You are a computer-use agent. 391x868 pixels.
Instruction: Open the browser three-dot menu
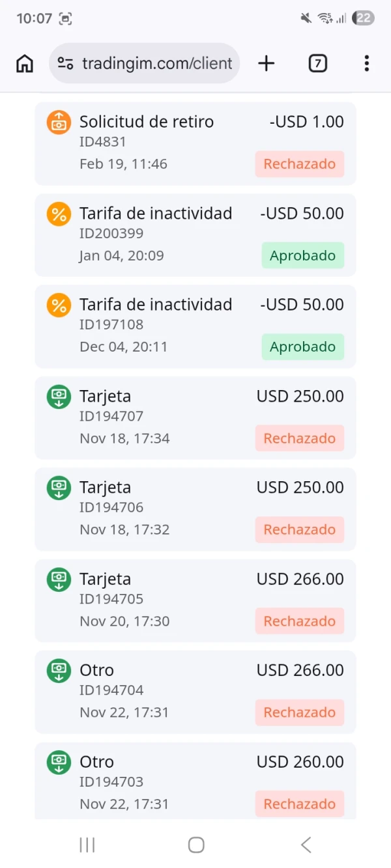(366, 63)
